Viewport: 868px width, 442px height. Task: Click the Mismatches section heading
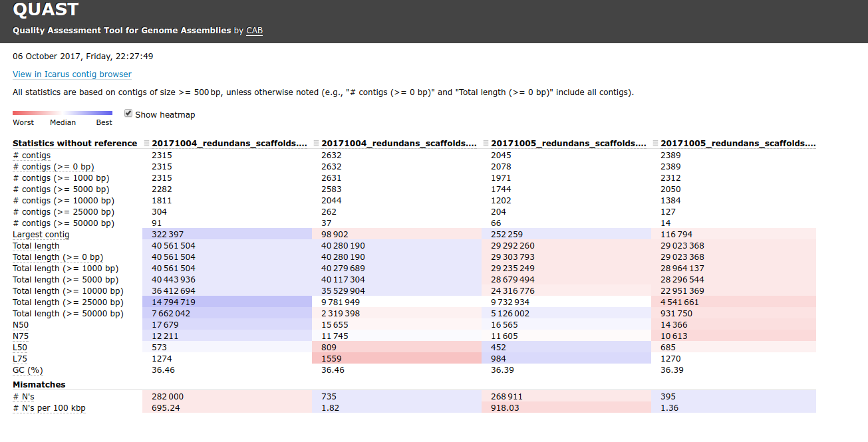(x=39, y=385)
